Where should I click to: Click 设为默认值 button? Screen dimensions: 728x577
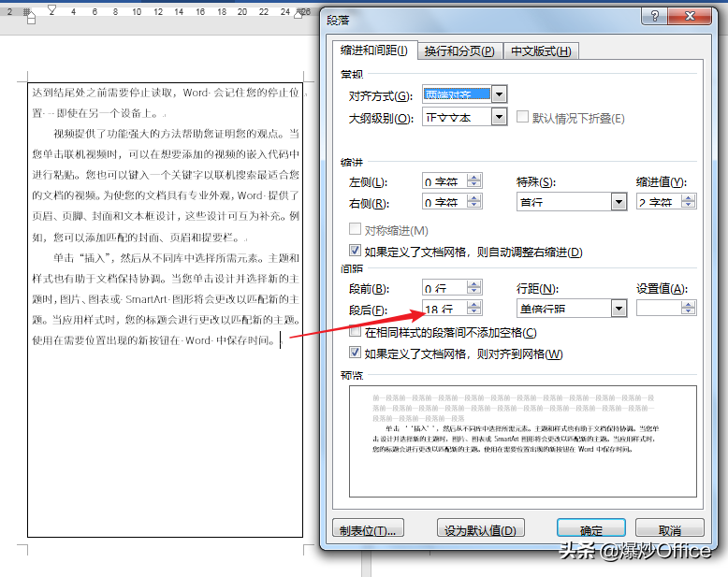(x=481, y=528)
